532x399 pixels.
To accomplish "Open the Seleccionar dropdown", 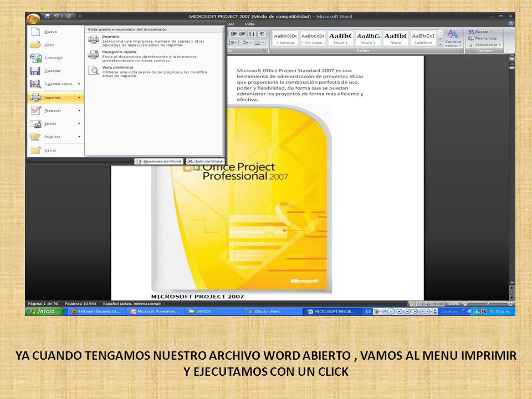I will 484,45.
